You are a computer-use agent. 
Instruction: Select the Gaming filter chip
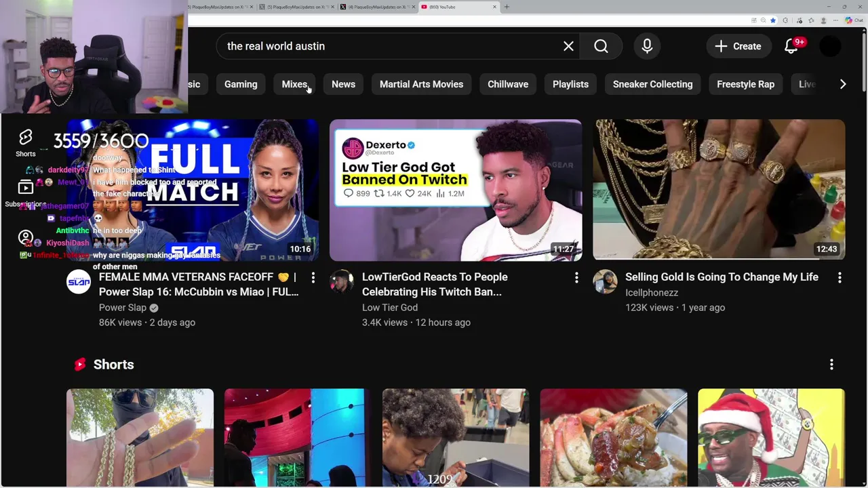pyautogui.click(x=241, y=84)
